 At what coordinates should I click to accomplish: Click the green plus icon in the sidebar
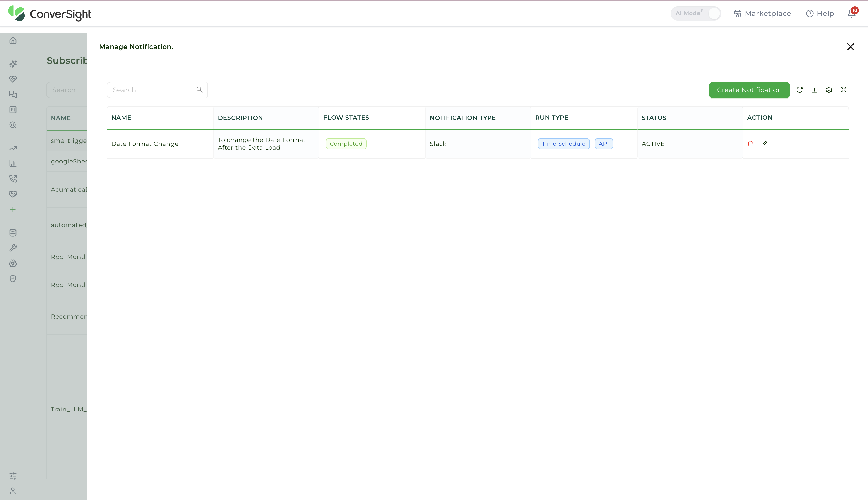pos(13,210)
